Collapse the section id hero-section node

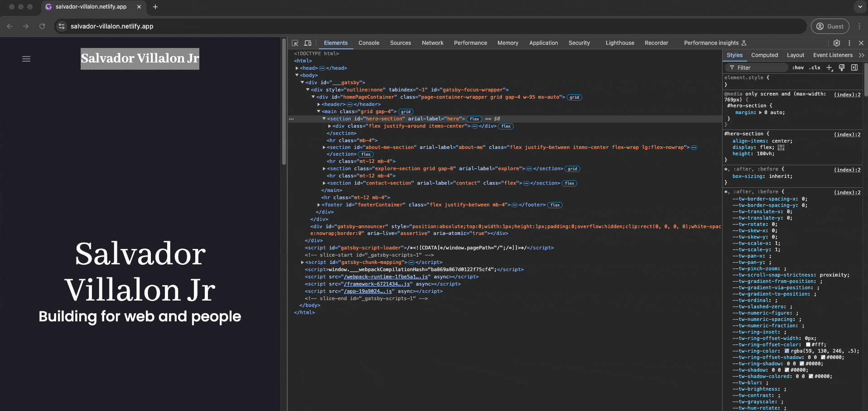[324, 119]
